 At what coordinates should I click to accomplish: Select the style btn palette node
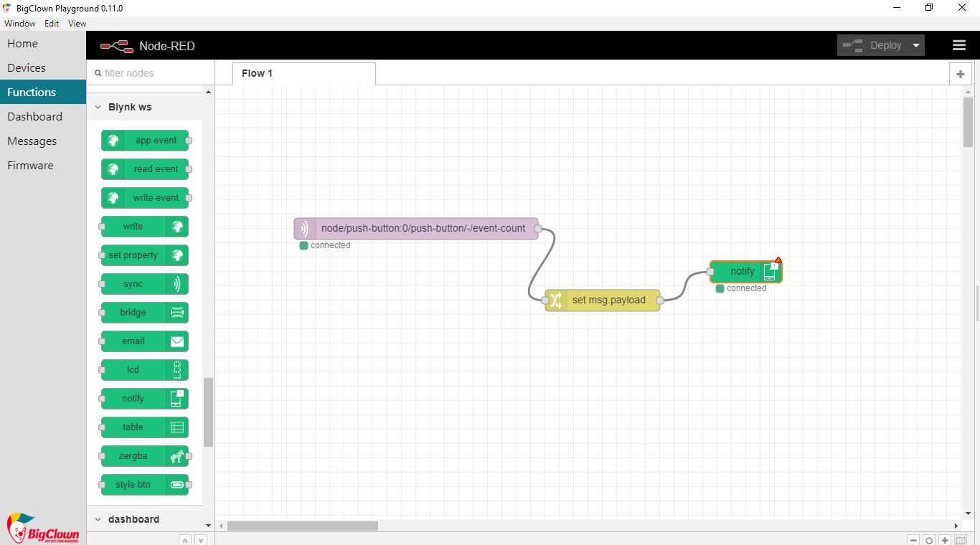[x=145, y=485]
